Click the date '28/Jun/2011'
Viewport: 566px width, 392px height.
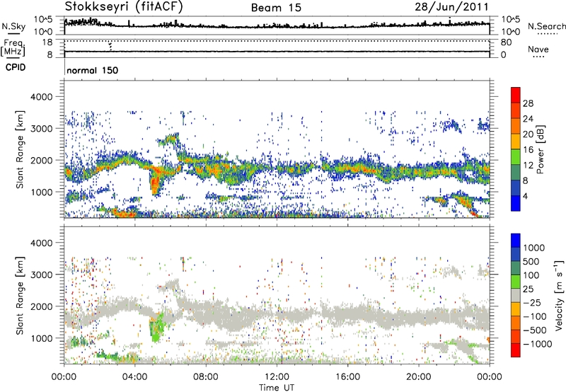[451, 6]
